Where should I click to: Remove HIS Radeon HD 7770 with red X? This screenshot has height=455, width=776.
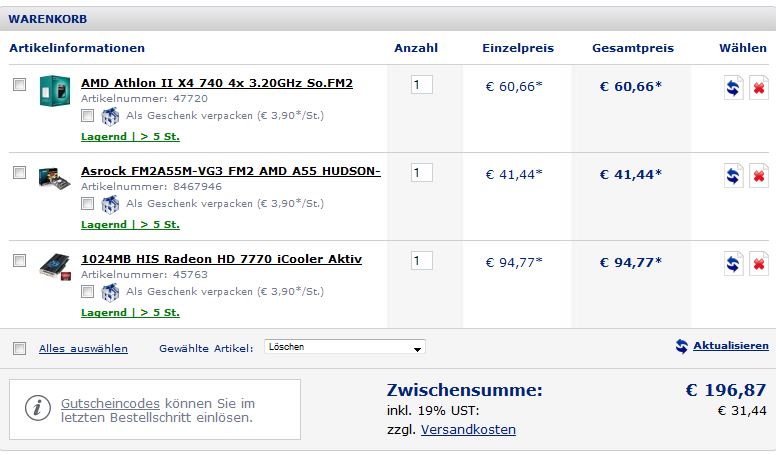coord(759,264)
